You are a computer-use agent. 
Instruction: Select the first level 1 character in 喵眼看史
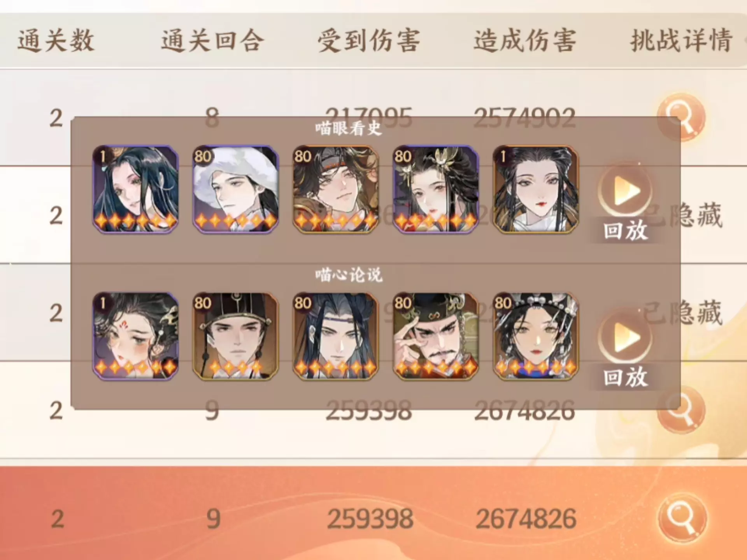135,189
